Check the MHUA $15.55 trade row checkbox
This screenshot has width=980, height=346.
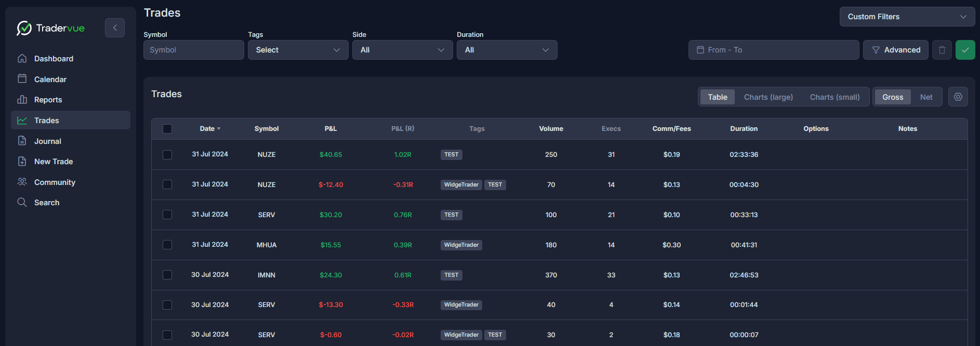tap(167, 245)
